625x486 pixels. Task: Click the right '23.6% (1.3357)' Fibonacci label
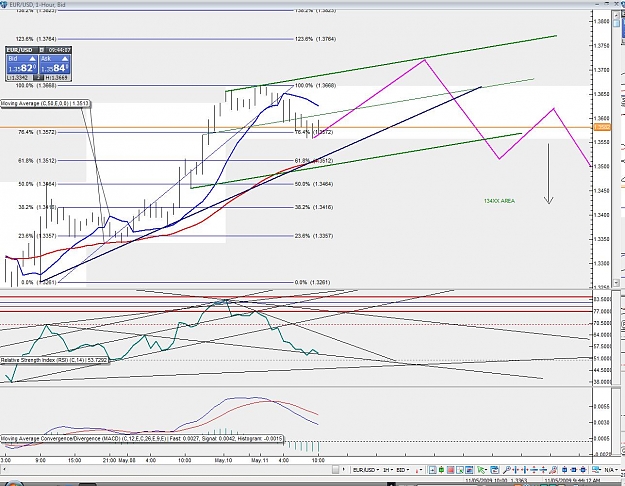coord(314,236)
